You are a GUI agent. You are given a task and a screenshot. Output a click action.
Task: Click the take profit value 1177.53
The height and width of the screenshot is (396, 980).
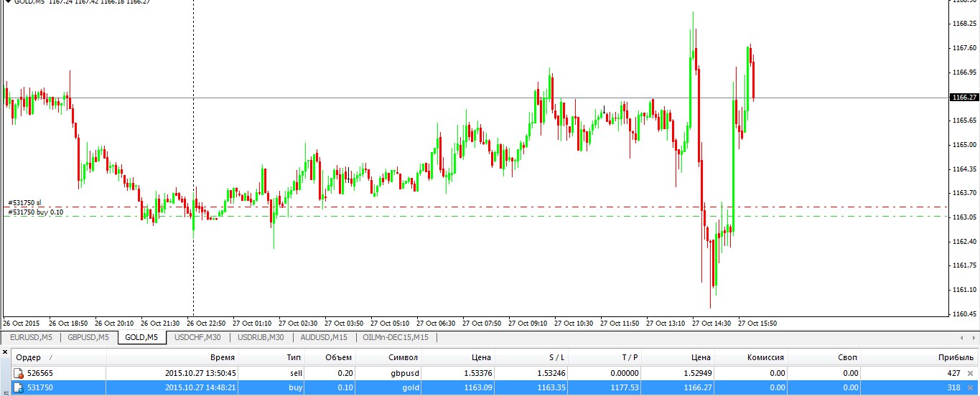tap(624, 388)
